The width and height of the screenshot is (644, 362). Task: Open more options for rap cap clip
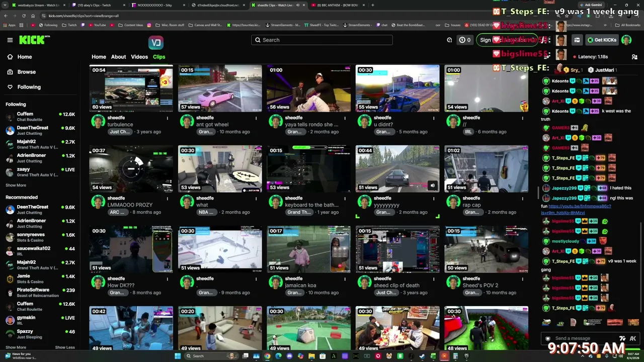pos(522,199)
